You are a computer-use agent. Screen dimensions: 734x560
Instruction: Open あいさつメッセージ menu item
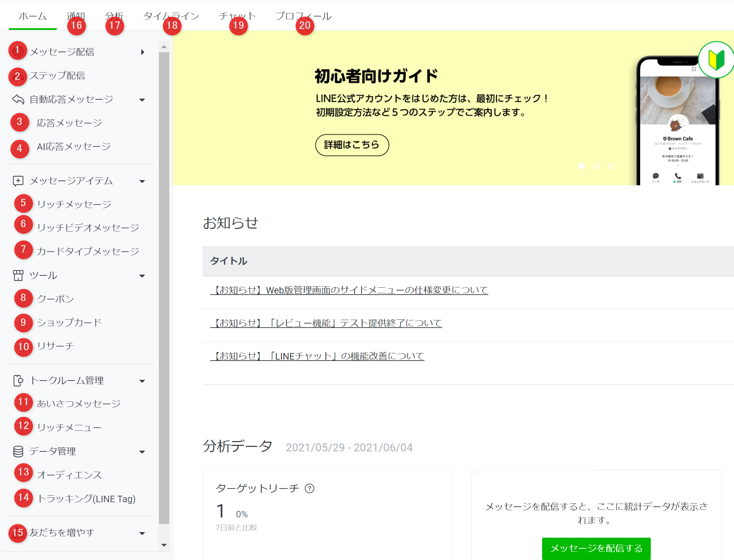point(78,404)
